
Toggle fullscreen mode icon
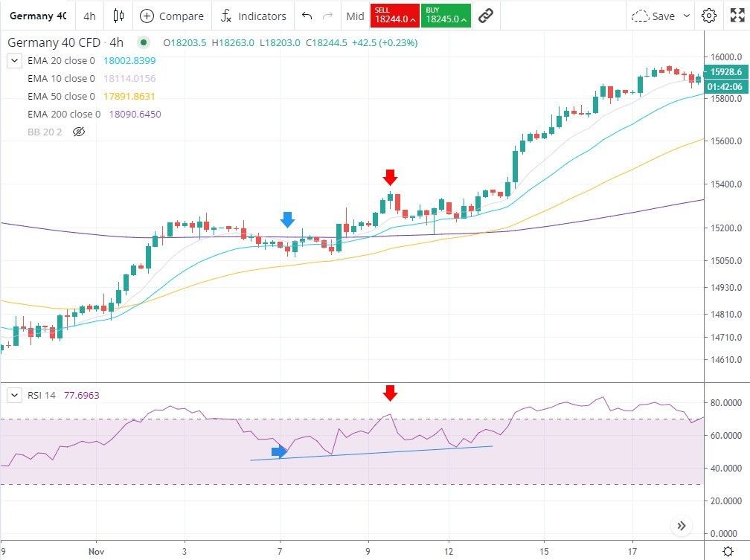click(737, 16)
